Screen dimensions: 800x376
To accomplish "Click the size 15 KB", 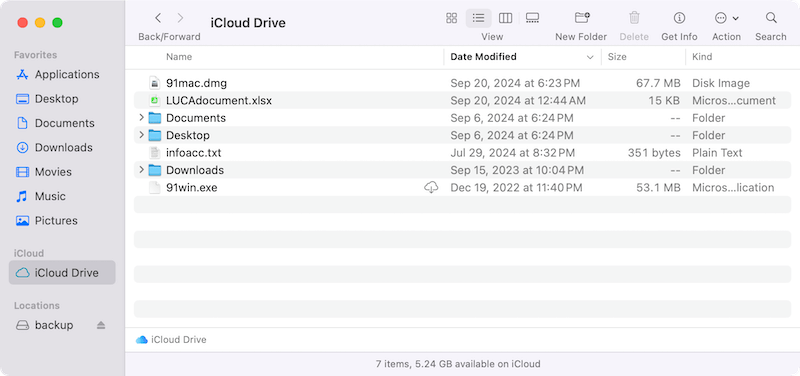I will coord(664,101).
